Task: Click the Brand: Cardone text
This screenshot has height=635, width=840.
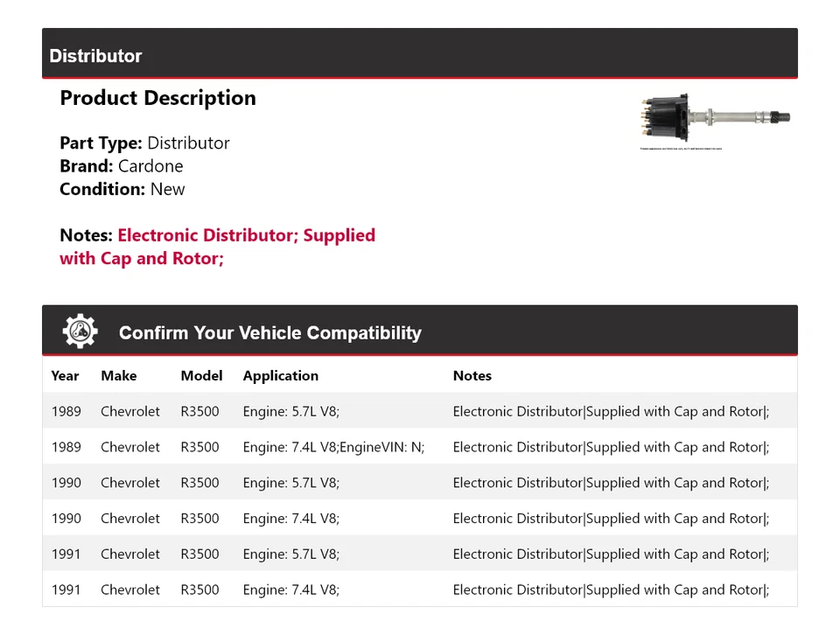Action: pos(122,166)
